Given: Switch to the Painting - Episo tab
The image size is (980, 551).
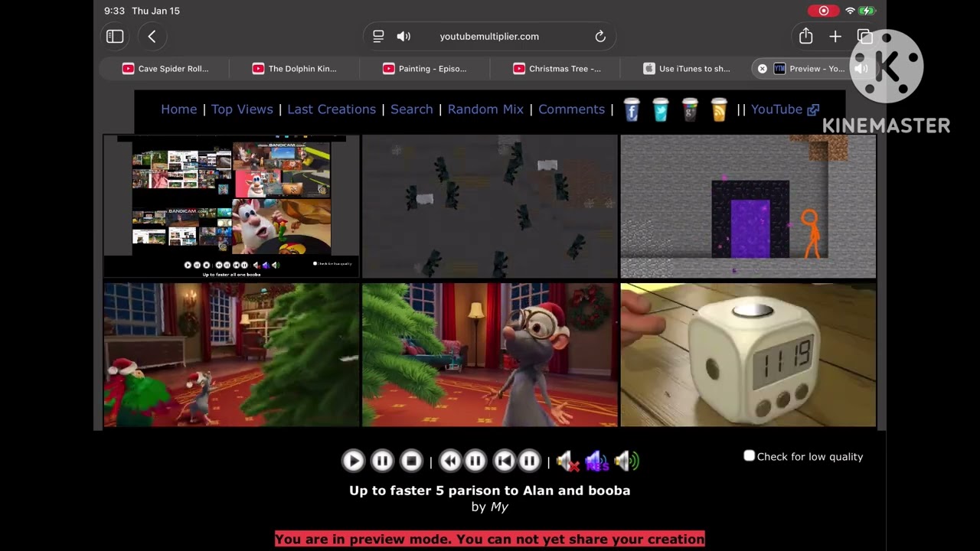Looking at the screenshot, I should pos(425,69).
